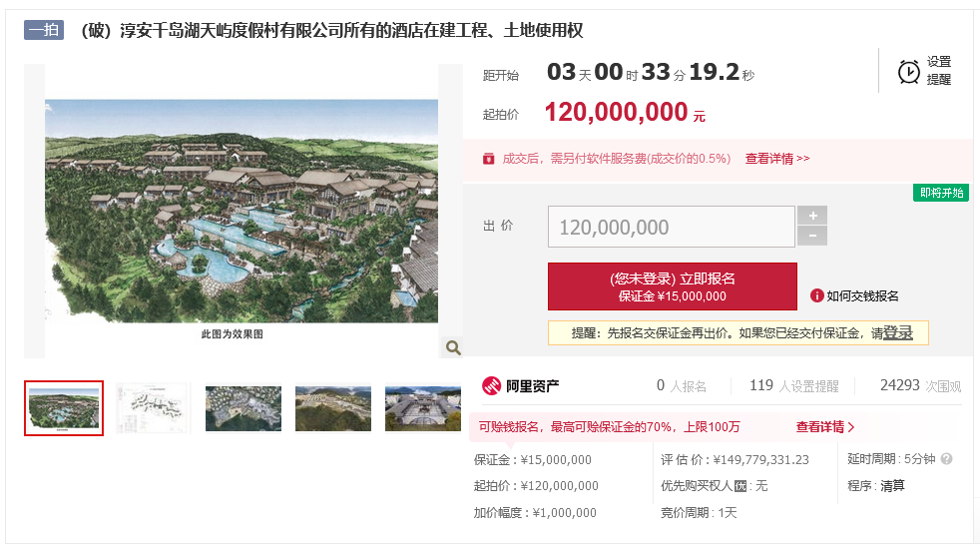Image resolution: width=980 pixels, height=556 pixels.
Task: Click the magnifier zoom icon on image
Action: click(452, 347)
